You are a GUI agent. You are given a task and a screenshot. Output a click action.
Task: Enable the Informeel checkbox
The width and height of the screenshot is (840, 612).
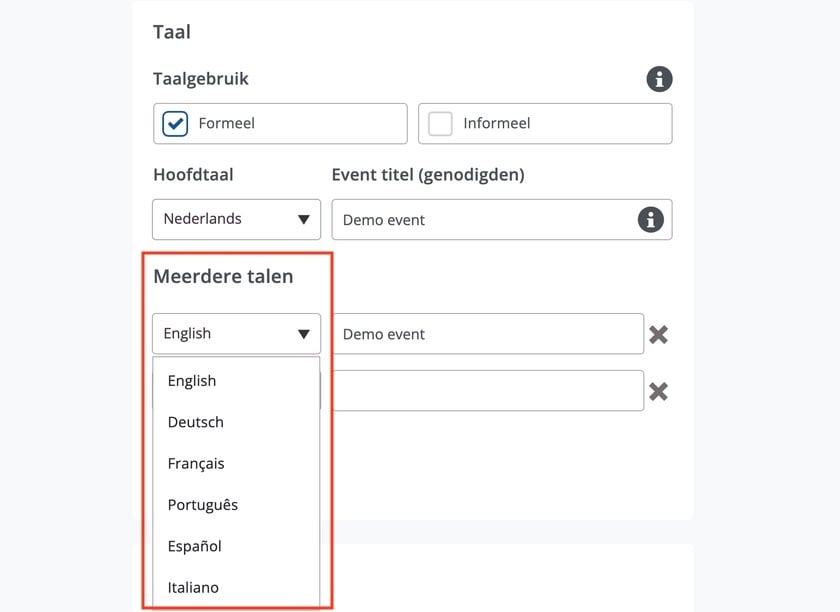(440, 124)
